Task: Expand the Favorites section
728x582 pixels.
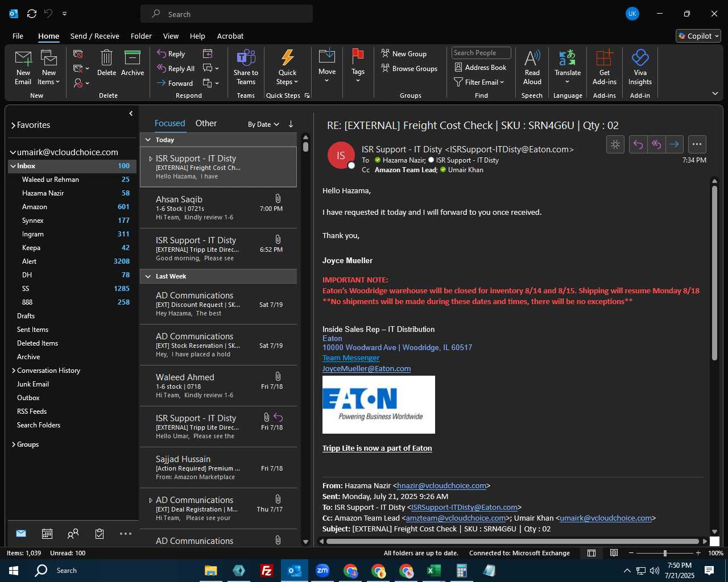Action: [13, 125]
